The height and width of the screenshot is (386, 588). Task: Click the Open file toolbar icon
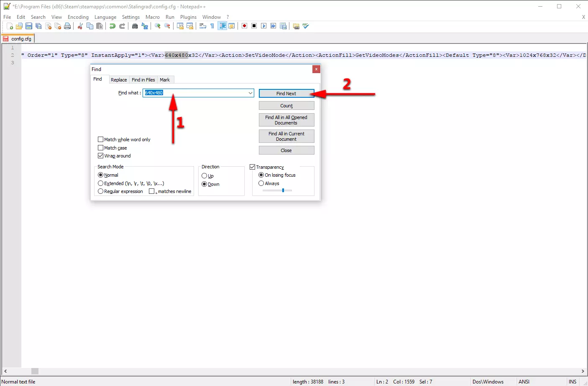[19, 26]
